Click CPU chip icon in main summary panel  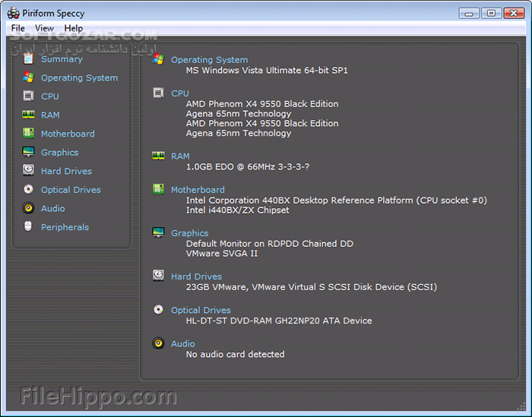tap(158, 93)
